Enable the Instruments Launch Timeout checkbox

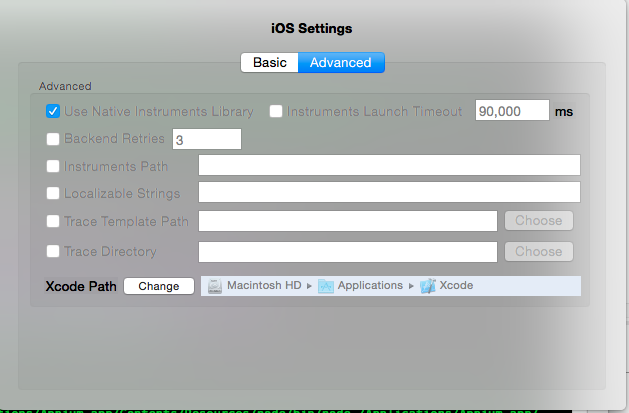point(277,112)
